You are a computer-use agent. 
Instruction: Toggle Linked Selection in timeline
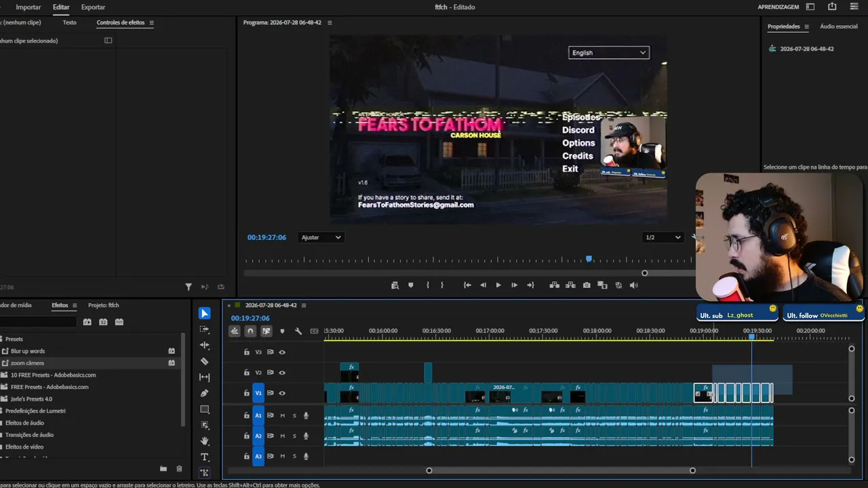pyautogui.click(x=267, y=331)
